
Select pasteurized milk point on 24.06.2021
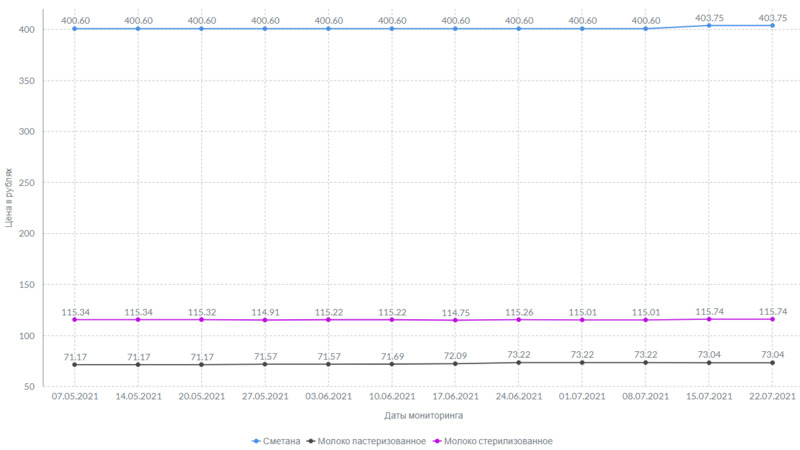tap(519, 362)
